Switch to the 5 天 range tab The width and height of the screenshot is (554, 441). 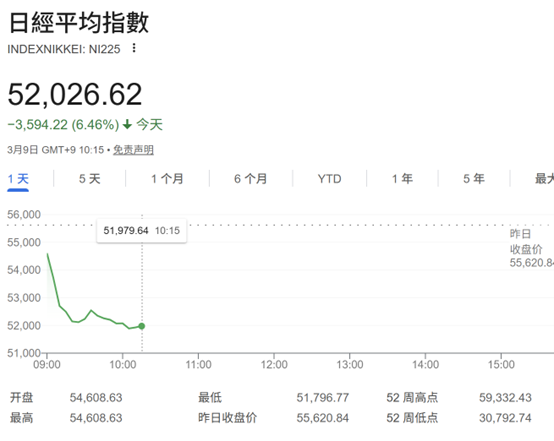[x=90, y=179]
